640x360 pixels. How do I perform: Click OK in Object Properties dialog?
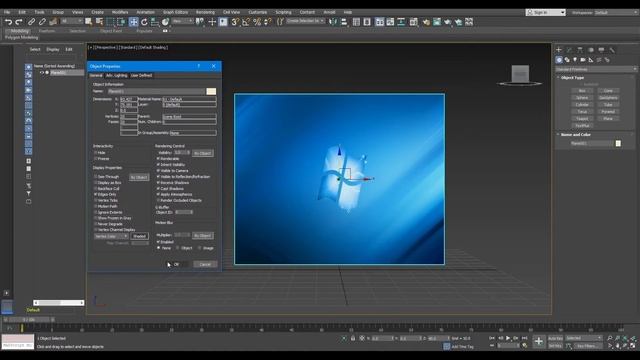click(177, 264)
